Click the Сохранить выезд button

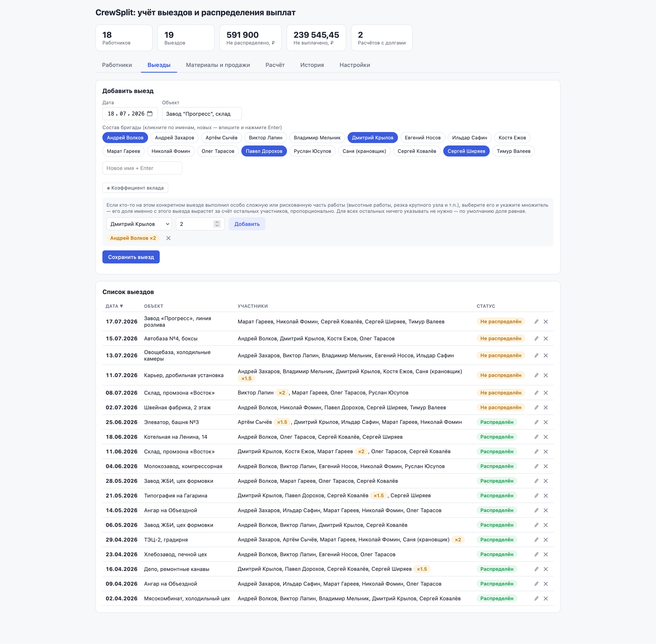131,257
